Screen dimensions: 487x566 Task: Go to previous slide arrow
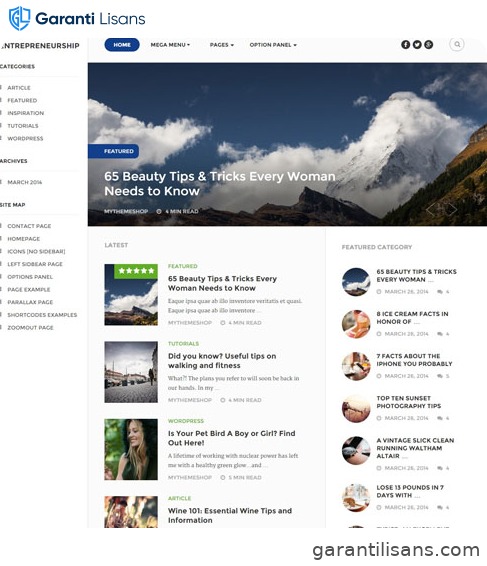coord(430,209)
